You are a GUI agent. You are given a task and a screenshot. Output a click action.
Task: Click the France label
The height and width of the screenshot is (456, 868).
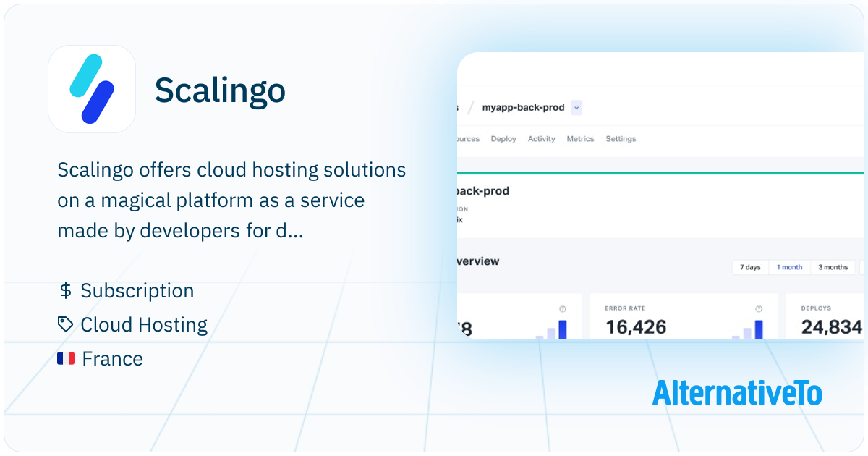point(113,358)
